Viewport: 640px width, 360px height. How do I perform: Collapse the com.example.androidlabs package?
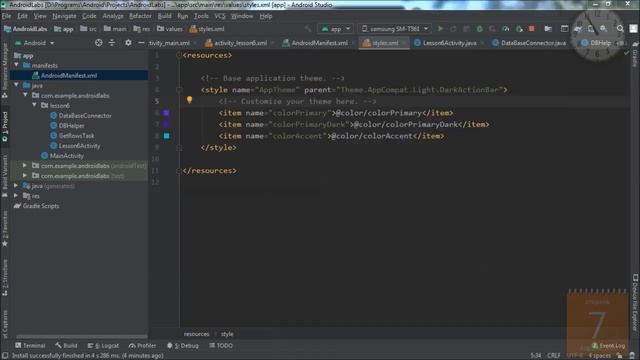point(25,95)
